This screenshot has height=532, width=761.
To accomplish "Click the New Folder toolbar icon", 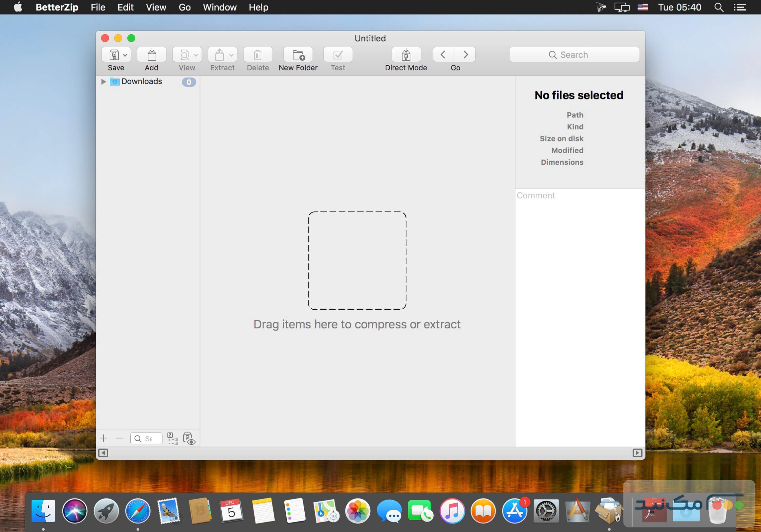I will (298, 55).
